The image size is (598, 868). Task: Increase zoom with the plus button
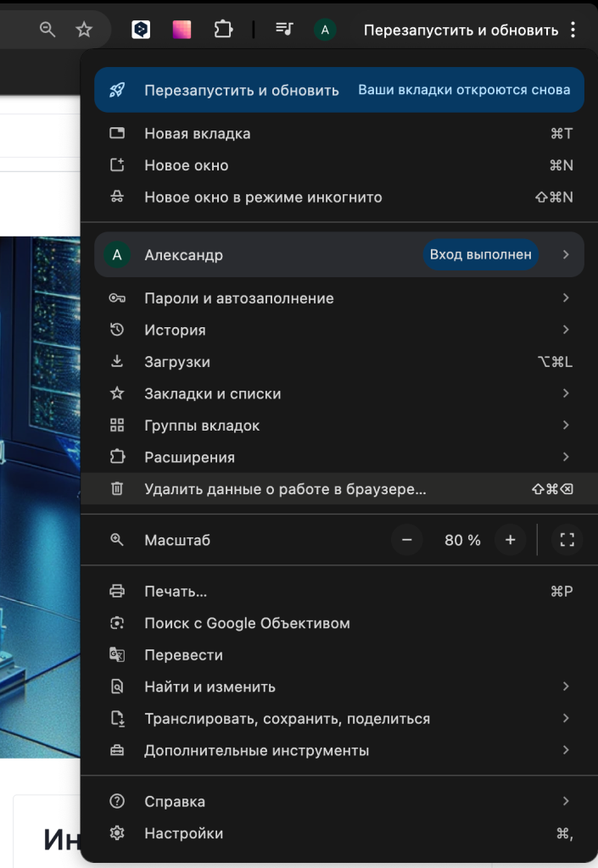(x=510, y=540)
